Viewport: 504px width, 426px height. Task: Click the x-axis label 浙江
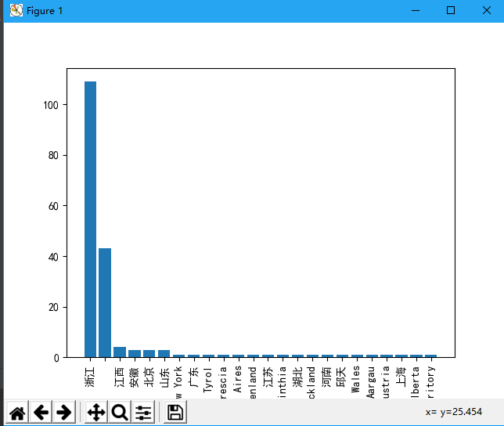click(90, 377)
